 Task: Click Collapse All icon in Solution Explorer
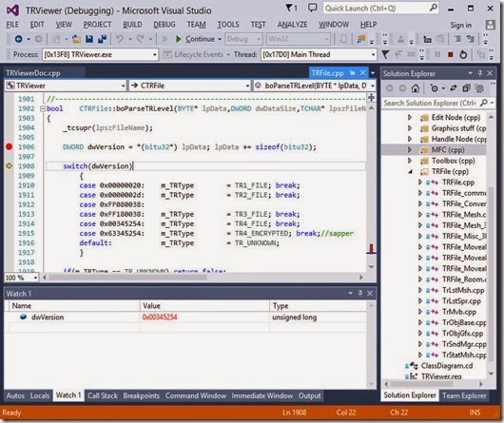(466, 88)
